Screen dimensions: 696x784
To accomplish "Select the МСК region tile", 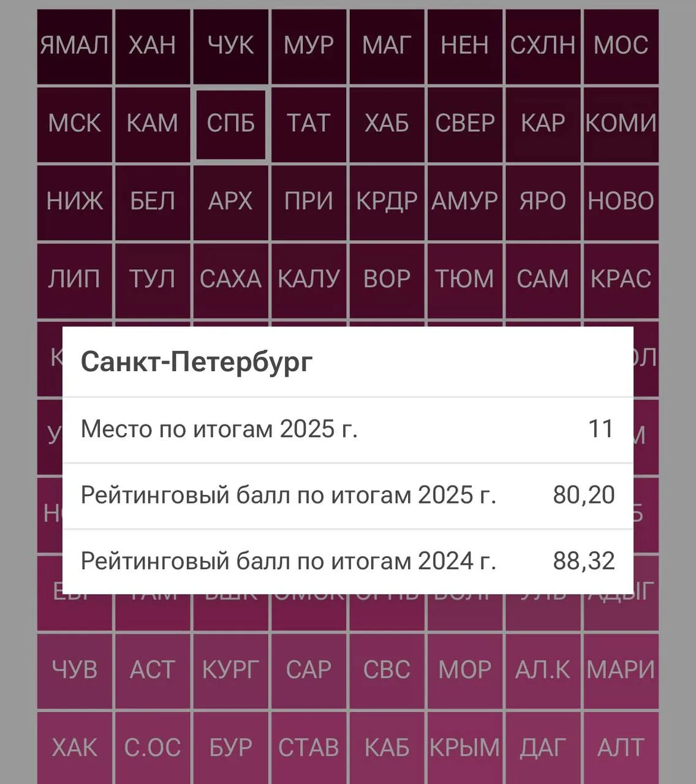I will [x=75, y=124].
